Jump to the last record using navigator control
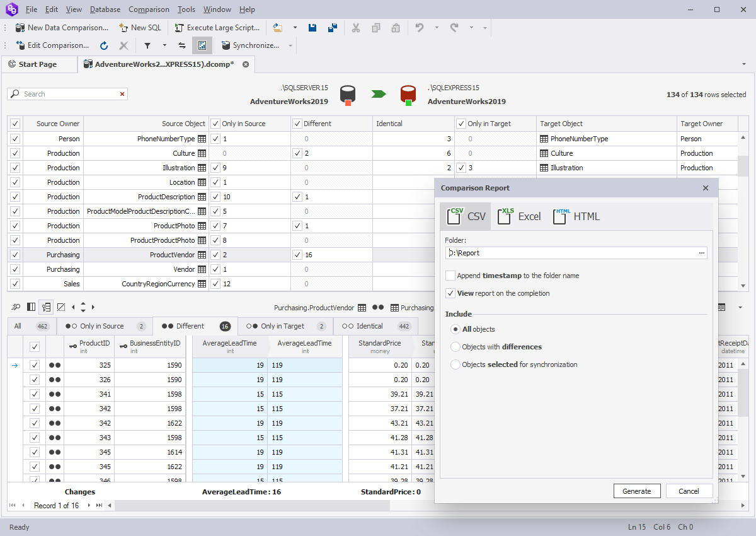Image resolution: width=756 pixels, height=536 pixels. click(98, 505)
